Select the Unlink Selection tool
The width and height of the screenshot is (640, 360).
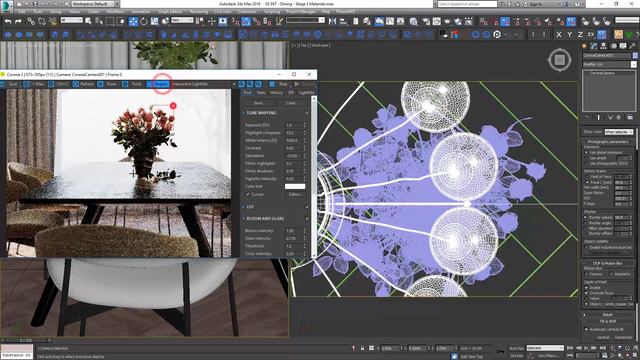click(x=42, y=21)
